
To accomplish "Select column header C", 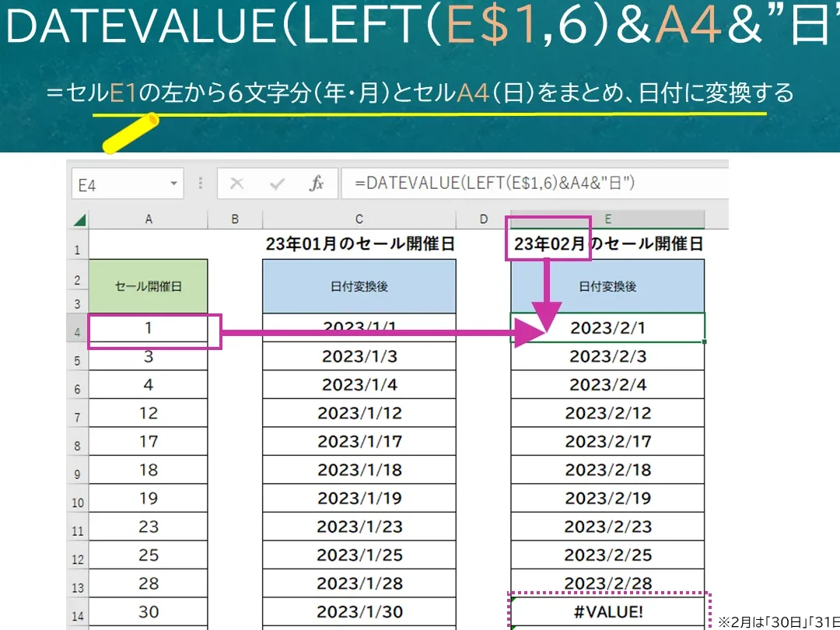I will click(x=358, y=219).
